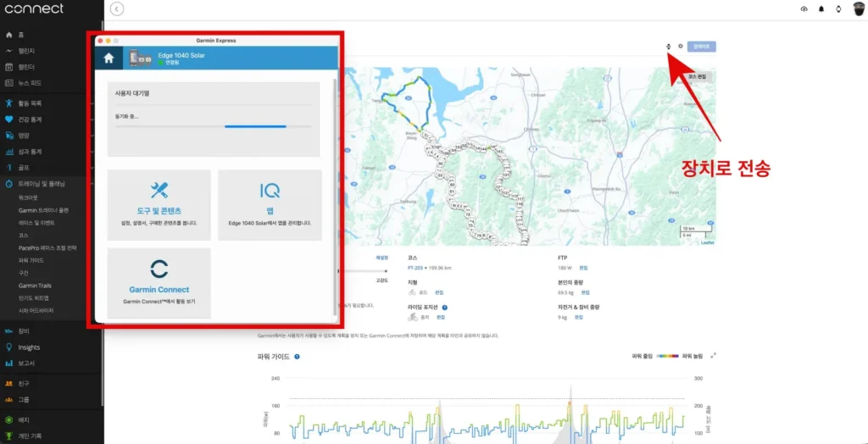
Task: Click the back arrow circle button
Action: [117, 8]
